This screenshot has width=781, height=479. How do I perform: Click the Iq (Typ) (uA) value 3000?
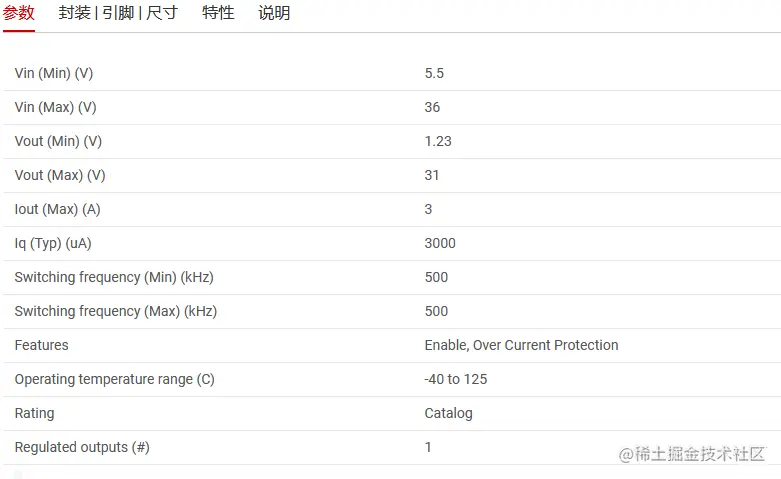tap(440, 243)
